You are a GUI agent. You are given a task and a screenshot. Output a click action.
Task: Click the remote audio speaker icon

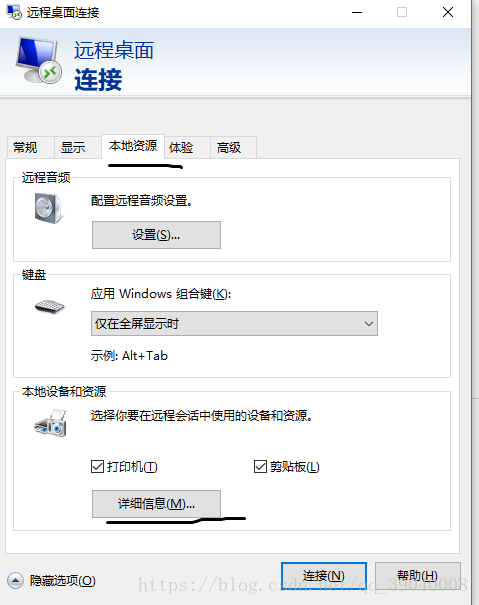pos(48,209)
